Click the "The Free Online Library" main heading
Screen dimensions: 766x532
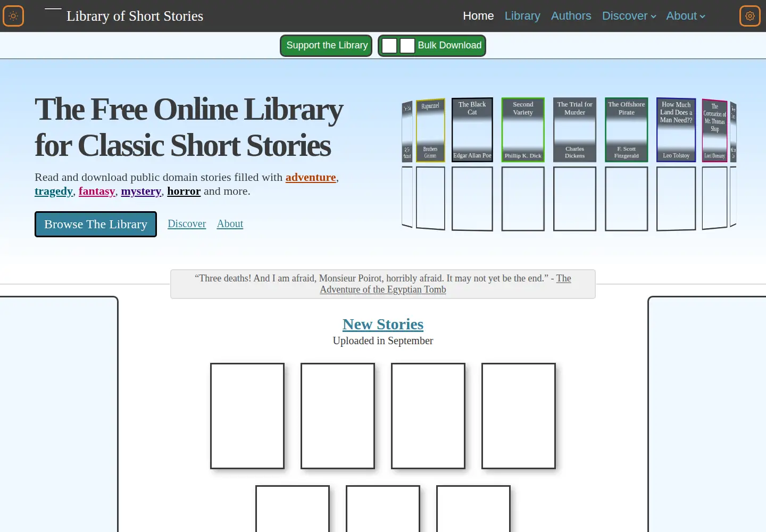[189, 127]
